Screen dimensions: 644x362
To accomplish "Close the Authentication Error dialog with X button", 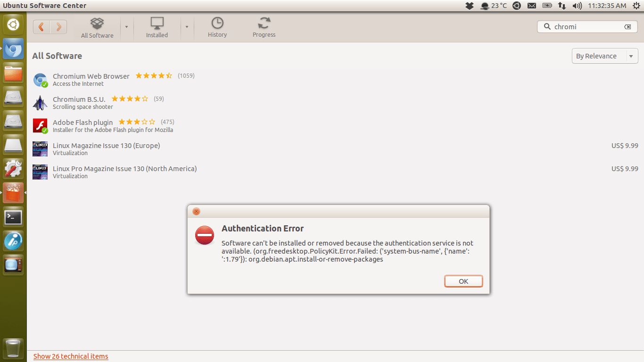I will pyautogui.click(x=196, y=211).
